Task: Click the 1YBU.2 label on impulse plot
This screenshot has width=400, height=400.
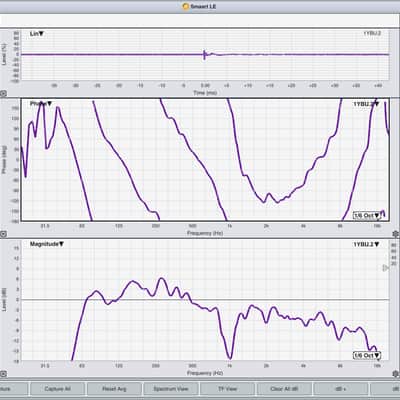Action: 372,33
